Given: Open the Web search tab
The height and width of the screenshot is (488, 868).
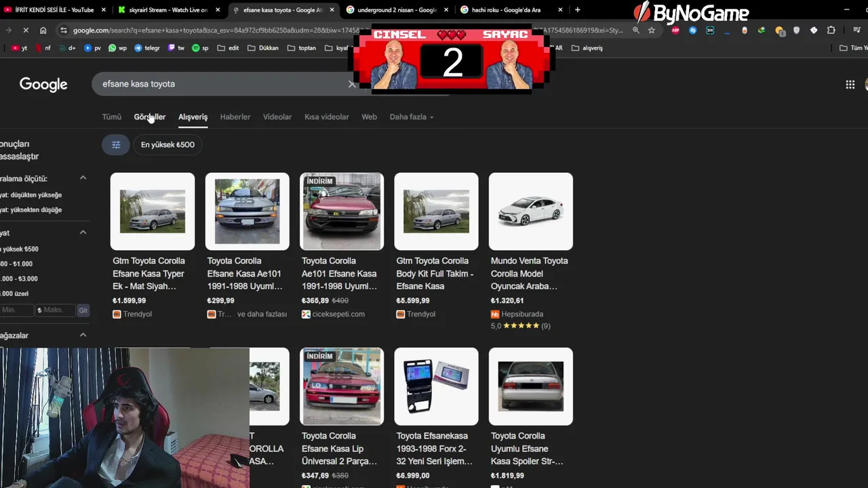Looking at the screenshot, I should 370,117.
